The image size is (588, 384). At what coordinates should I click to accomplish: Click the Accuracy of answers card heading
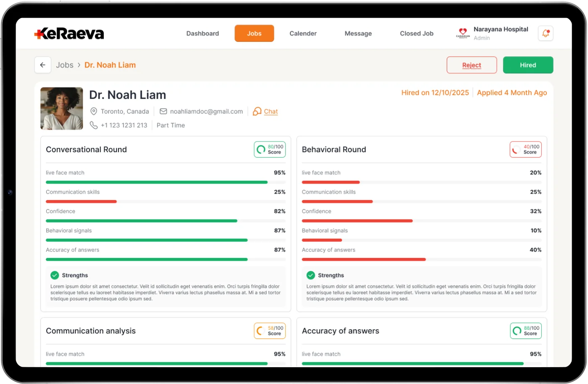pyautogui.click(x=341, y=331)
